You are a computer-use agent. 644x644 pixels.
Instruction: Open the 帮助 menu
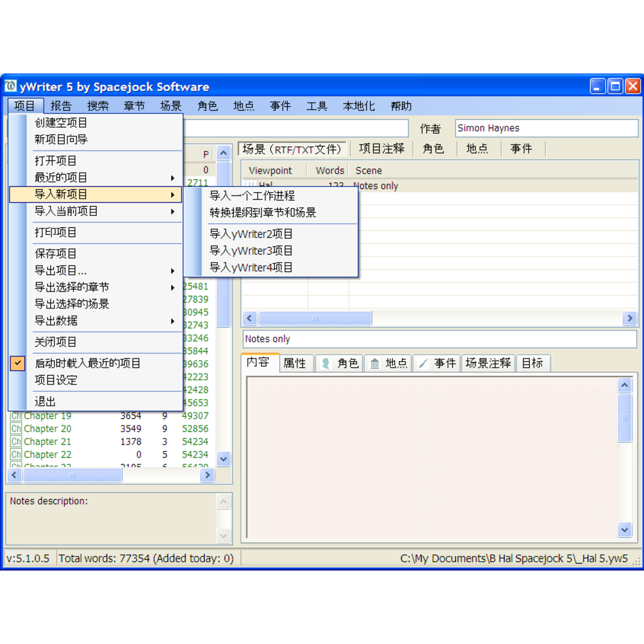tap(401, 106)
